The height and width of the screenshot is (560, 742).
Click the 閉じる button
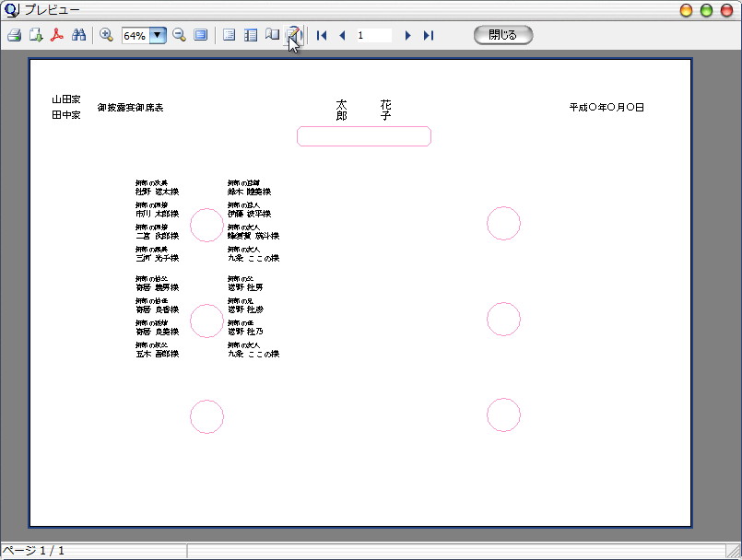(x=503, y=35)
